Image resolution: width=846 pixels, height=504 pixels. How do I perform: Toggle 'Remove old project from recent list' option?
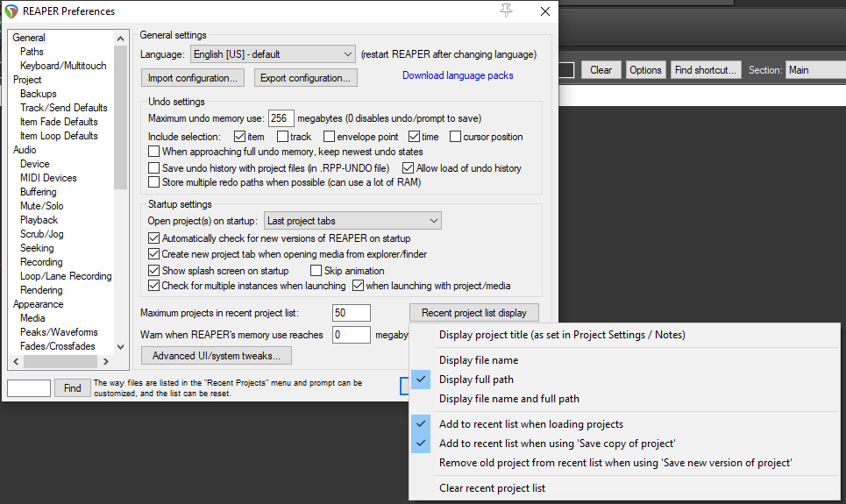pos(624,463)
